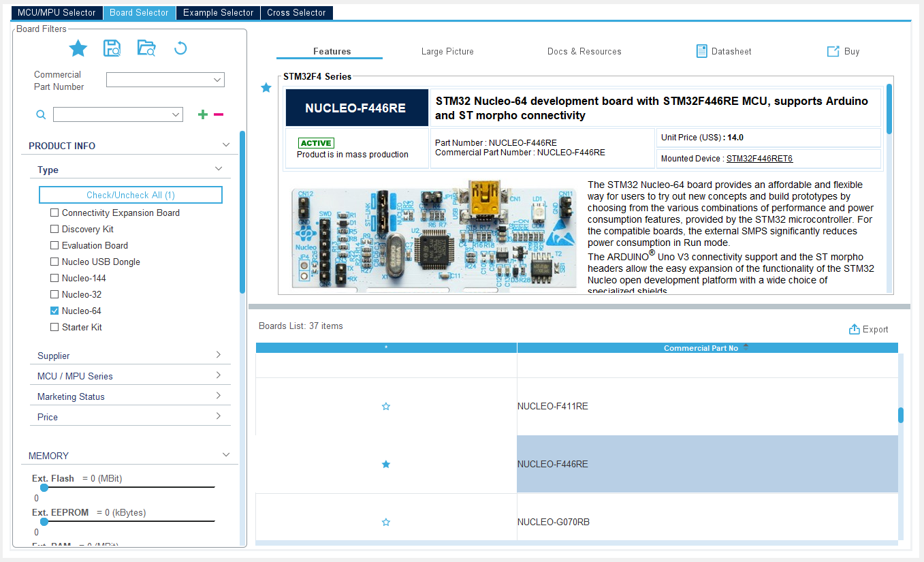Click the magnifier search icon
Image resolution: width=924 pixels, height=562 pixels.
click(41, 114)
